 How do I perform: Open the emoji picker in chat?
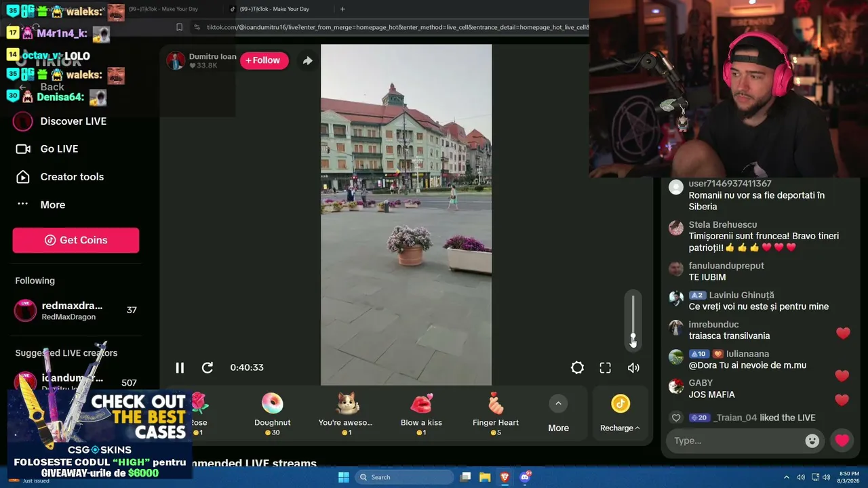(x=812, y=441)
